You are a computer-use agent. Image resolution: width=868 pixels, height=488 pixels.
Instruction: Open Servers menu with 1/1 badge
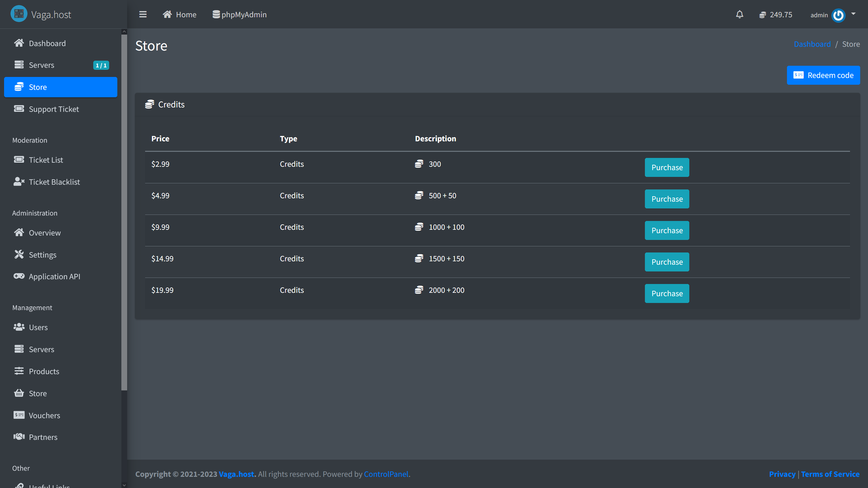[41, 65]
